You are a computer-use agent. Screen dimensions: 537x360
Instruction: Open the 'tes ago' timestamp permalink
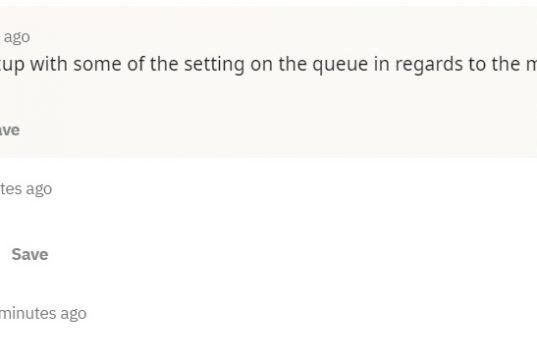coord(26,189)
